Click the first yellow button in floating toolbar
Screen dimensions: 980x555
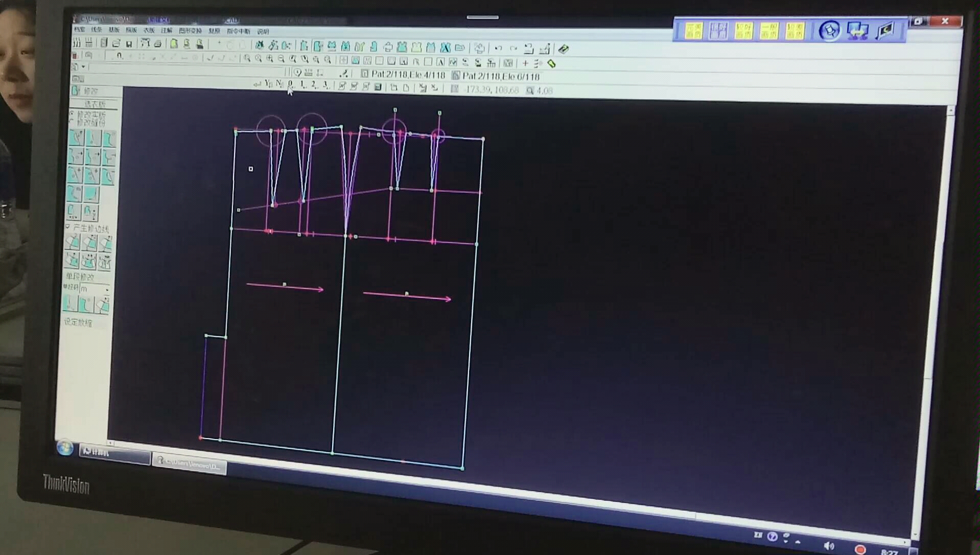pyautogui.click(x=693, y=30)
